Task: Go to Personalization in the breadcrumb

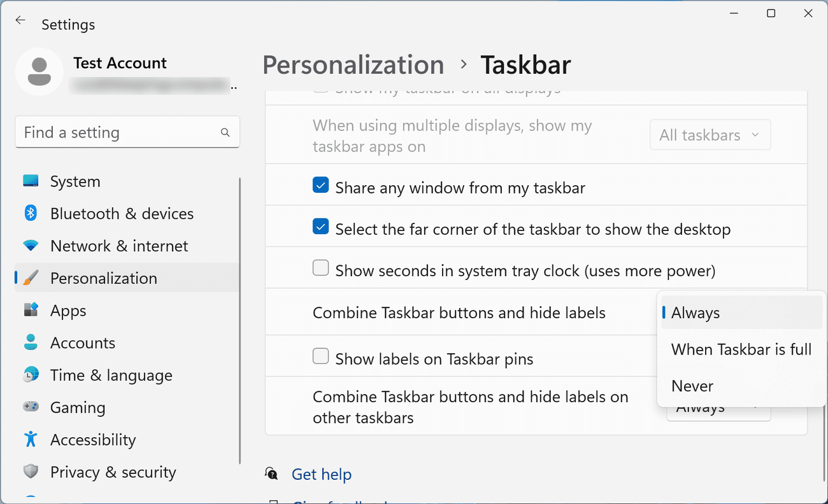Action: (353, 65)
